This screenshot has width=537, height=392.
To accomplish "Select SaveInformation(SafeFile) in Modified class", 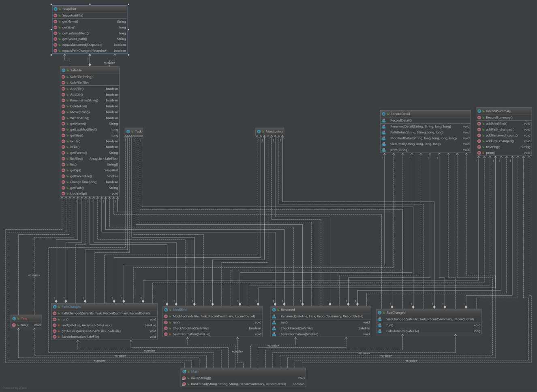I will [212, 334].
